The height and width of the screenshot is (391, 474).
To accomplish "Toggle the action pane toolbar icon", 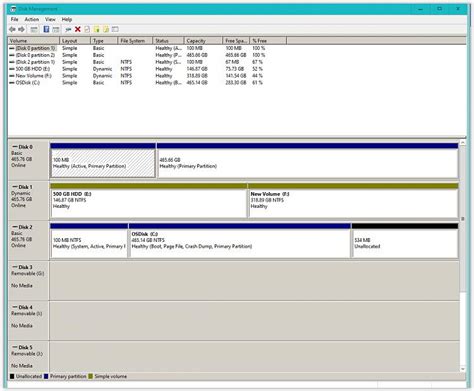I will [x=56, y=29].
